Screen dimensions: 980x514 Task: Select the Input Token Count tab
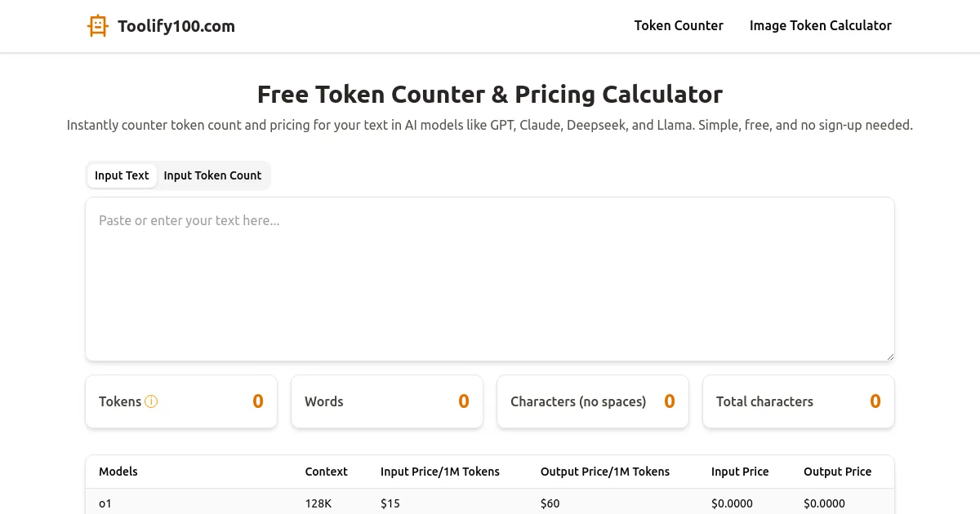click(x=212, y=175)
